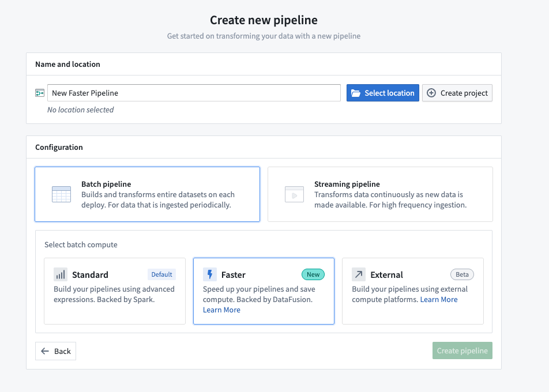Image resolution: width=549 pixels, height=392 pixels.
Task: Click the New badge on the Faster card
Action: [x=313, y=274]
